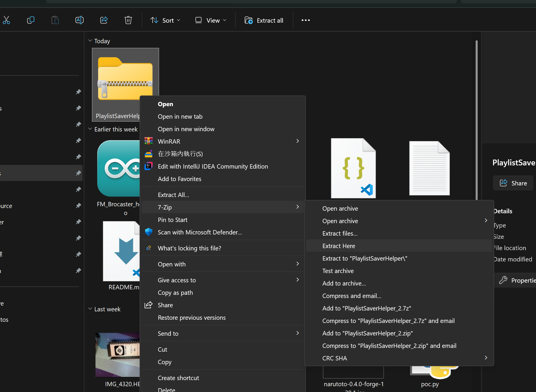
Task: Select the FM_Brocaster Arduino file icon
Action: (x=119, y=168)
